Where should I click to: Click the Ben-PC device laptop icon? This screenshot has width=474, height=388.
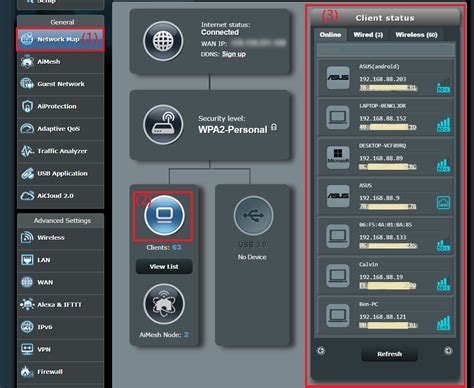338,315
